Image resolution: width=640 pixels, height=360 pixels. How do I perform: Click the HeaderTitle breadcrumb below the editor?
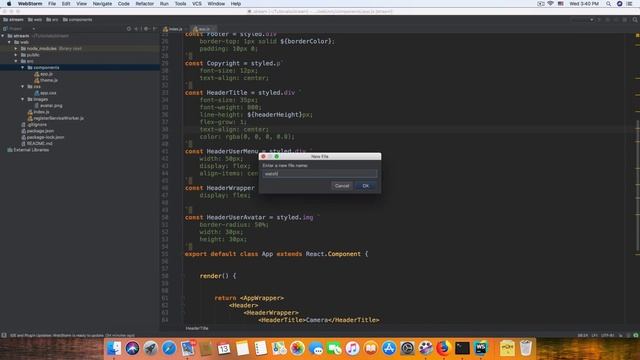coord(197,328)
